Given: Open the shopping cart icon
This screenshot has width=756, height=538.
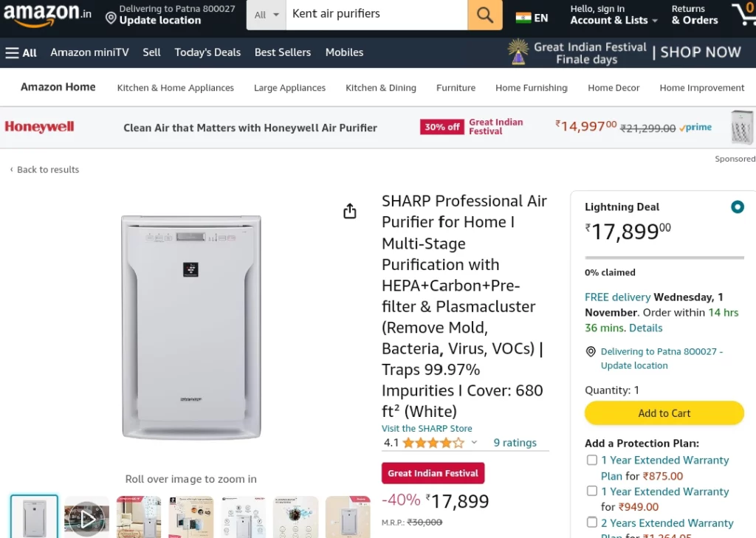Looking at the screenshot, I should tap(744, 13).
